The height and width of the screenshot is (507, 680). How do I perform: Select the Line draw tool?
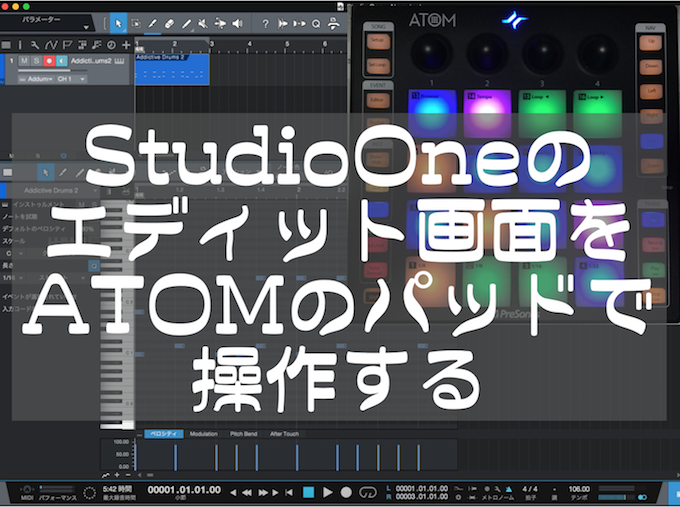186,23
